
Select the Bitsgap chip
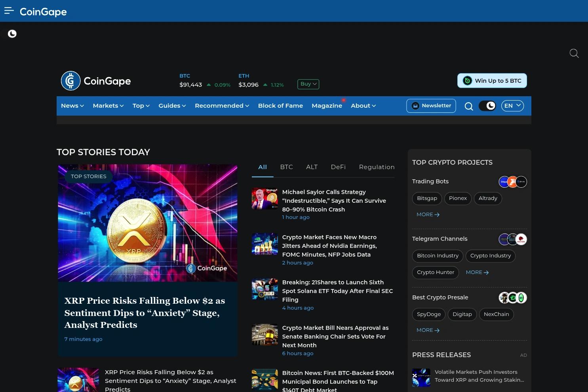[x=427, y=198]
